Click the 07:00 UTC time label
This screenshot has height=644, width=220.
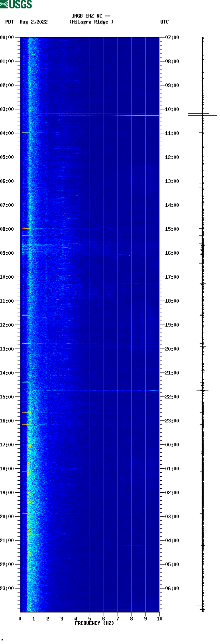[x=172, y=38]
